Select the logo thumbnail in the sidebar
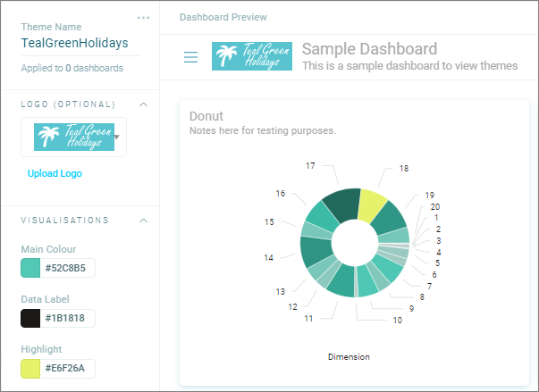The image size is (539, 392). pyautogui.click(x=74, y=137)
